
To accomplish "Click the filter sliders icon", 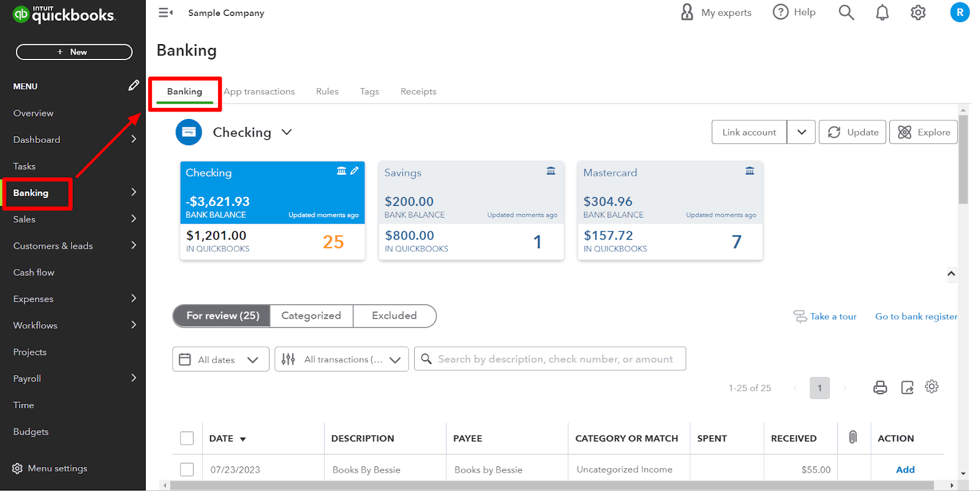I will [x=288, y=359].
